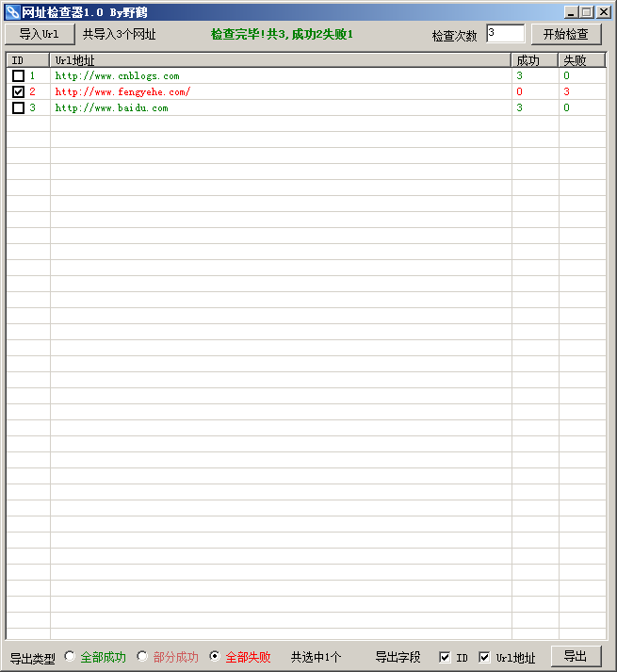
Task: Click the ID column header
Action: (28, 60)
